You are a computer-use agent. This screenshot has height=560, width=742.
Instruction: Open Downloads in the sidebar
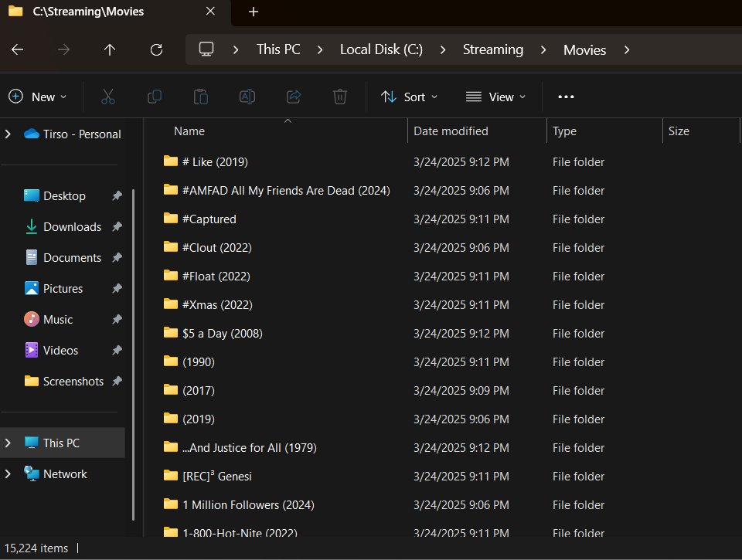(72, 227)
